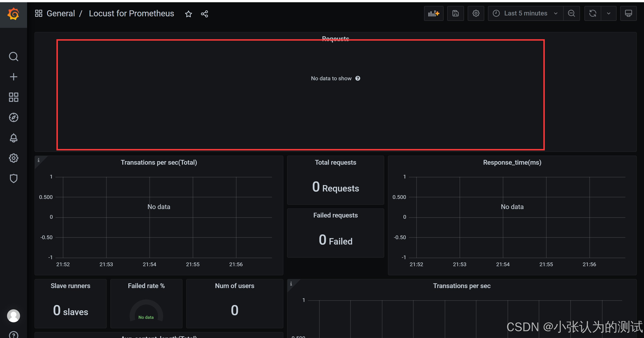Screen dimensions: 644x338
Task: Refresh the dashboard
Action: (x=593, y=13)
